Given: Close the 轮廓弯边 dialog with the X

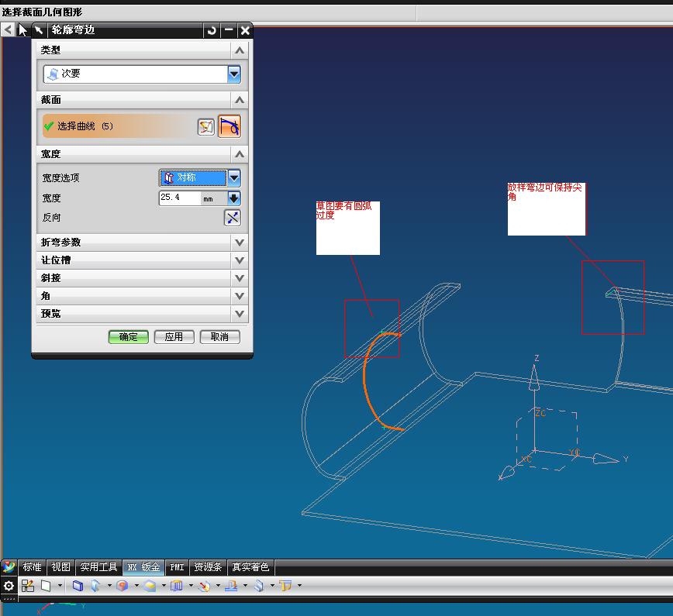Looking at the screenshot, I should pos(245,30).
